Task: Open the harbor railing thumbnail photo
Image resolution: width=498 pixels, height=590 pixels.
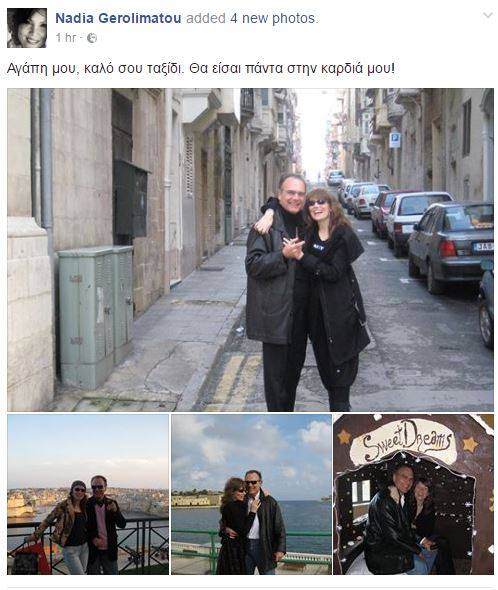Action: (x=88, y=494)
